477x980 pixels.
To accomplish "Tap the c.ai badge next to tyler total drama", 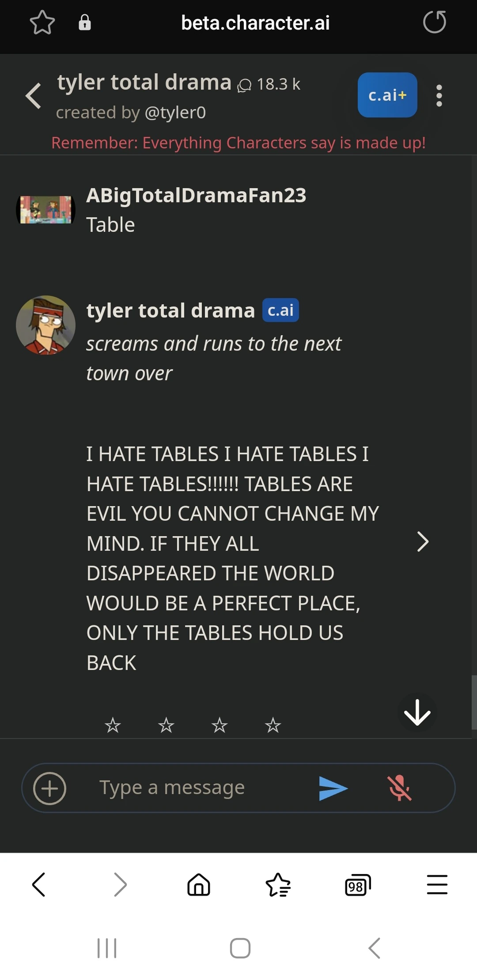I will [x=280, y=310].
